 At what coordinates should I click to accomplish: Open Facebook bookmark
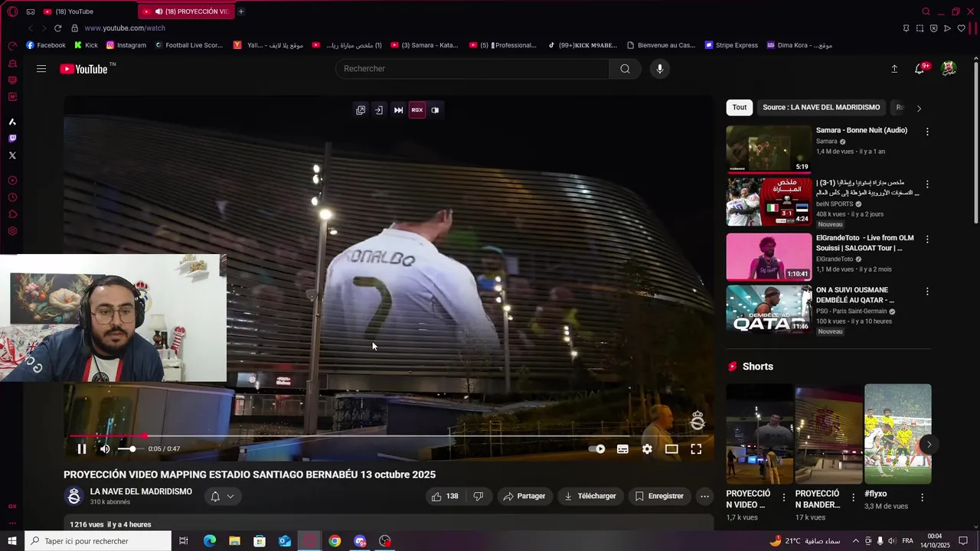[46, 45]
